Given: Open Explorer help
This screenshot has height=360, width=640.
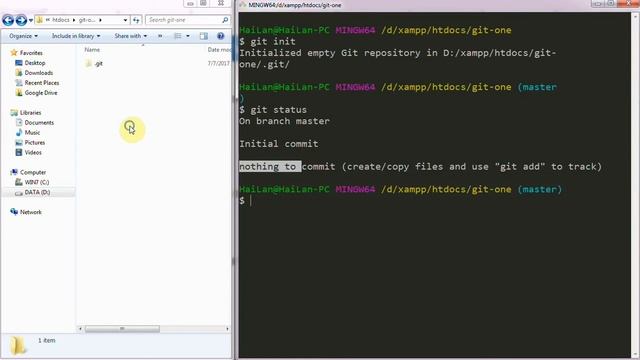Looking at the screenshot, I should point(220,36).
